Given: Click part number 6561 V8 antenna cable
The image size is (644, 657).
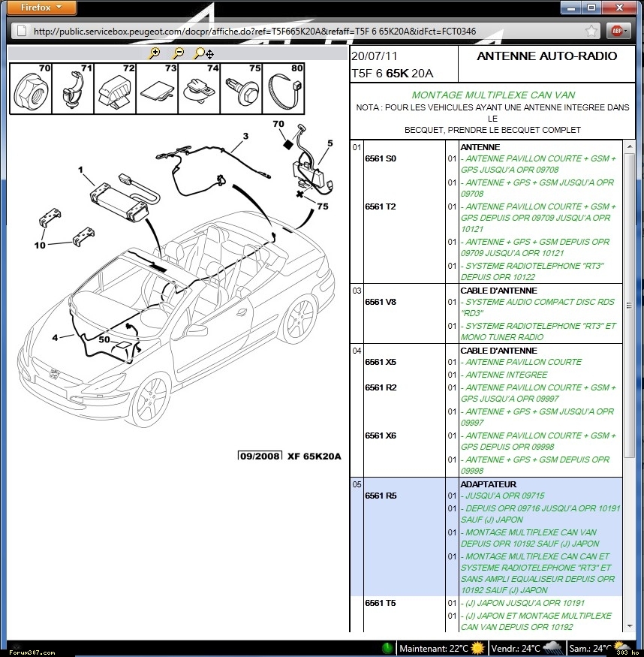Looking at the screenshot, I should tap(381, 302).
